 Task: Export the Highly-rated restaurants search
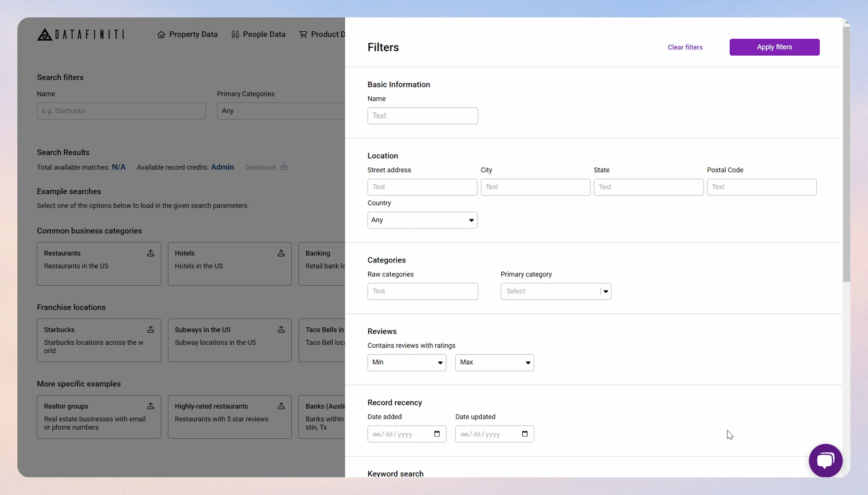point(281,406)
